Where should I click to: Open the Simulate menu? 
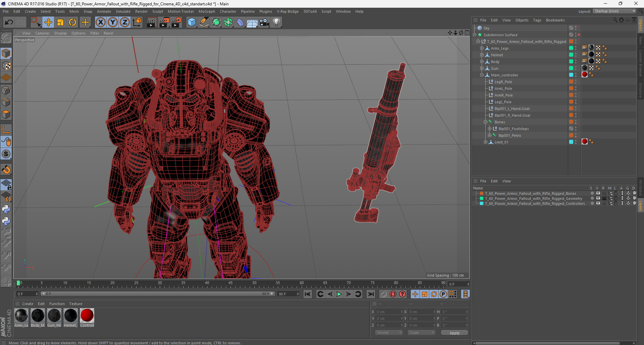tap(123, 11)
